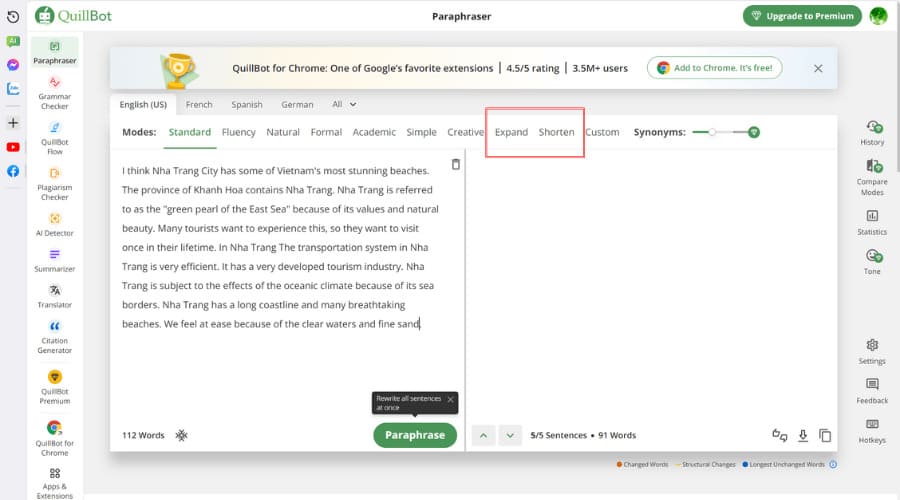900x500 pixels.
Task: Select the Fluency mode
Action: tap(239, 132)
